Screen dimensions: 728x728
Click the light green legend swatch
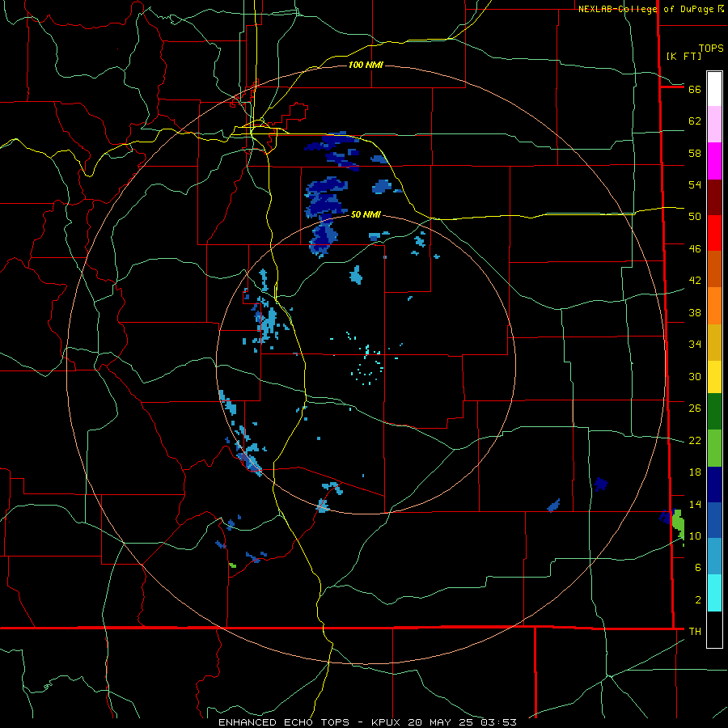point(714,448)
